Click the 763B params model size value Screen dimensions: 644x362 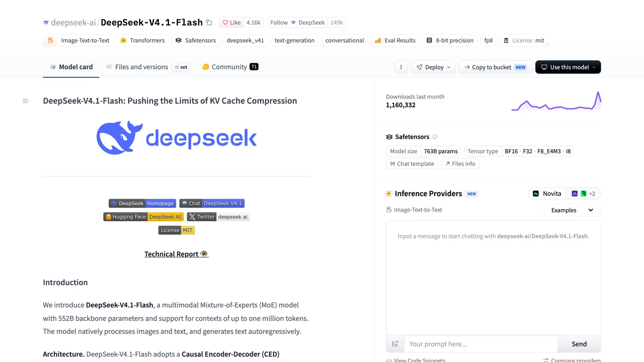click(441, 151)
